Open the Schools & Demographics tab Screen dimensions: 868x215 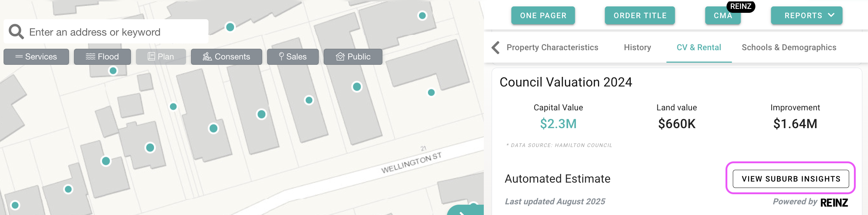(x=789, y=47)
